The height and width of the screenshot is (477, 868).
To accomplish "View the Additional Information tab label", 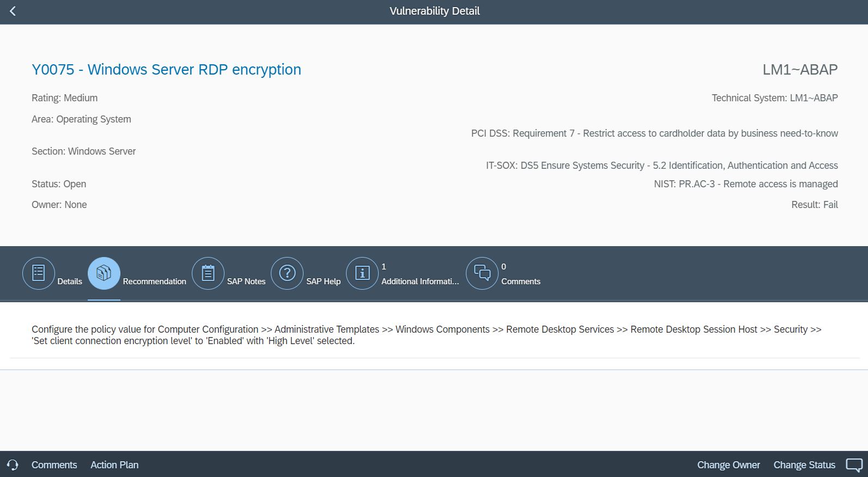I will 420,282.
